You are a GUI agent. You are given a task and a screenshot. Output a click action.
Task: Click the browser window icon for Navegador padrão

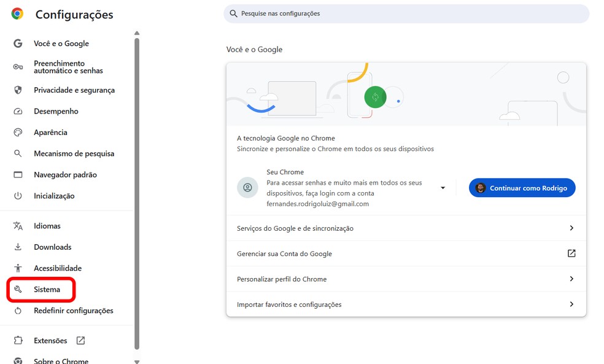pos(18,174)
